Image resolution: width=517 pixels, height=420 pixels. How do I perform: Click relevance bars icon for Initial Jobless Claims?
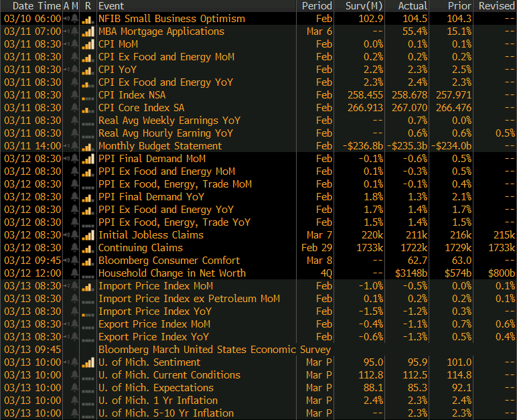(88, 235)
